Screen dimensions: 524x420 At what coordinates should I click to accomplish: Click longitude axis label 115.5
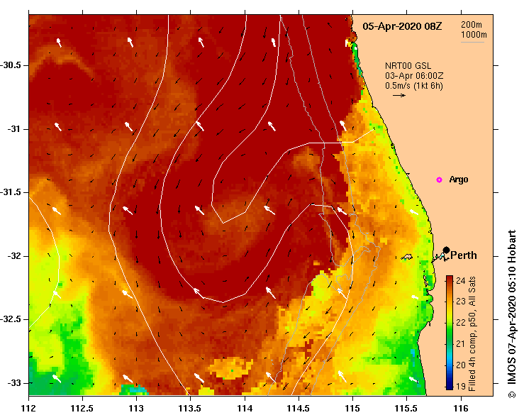pyautogui.click(x=406, y=409)
